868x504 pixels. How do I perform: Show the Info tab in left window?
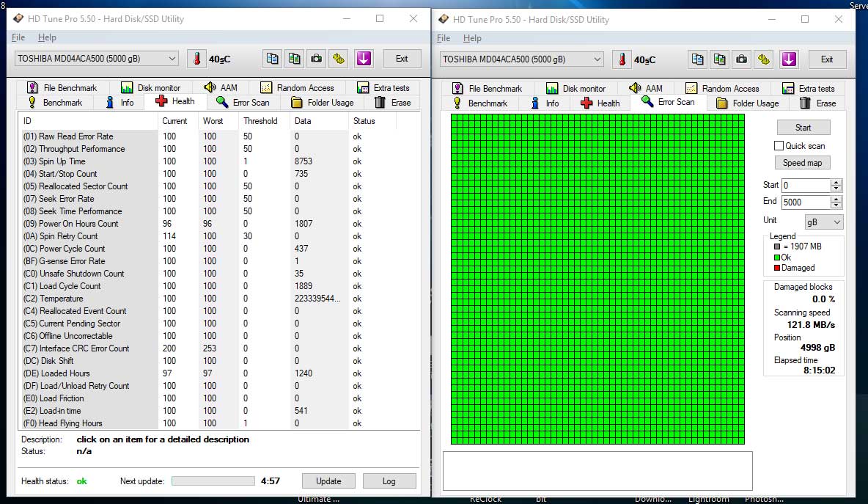click(x=119, y=103)
